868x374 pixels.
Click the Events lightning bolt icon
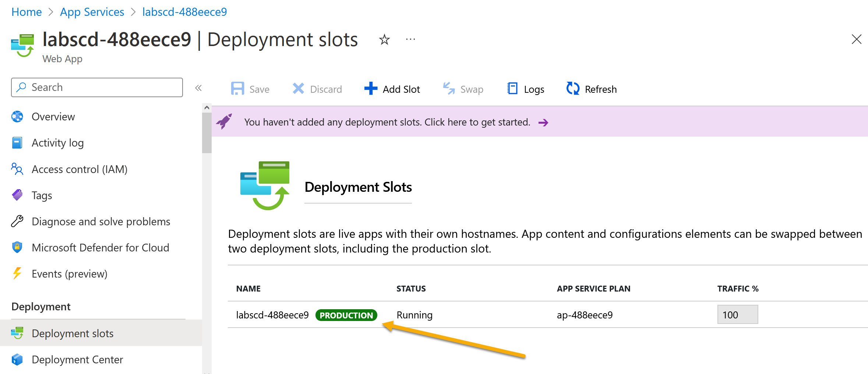point(17,274)
